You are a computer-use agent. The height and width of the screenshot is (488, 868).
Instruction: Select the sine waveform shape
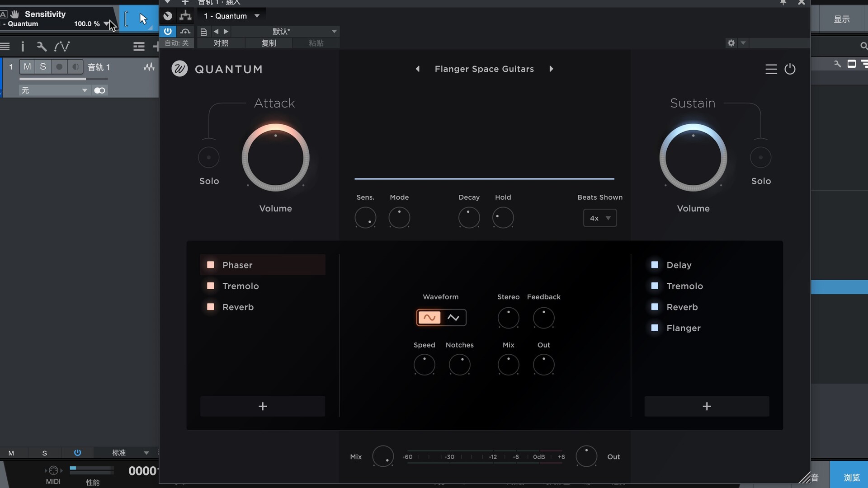pyautogui.click(x=429, y=318)
